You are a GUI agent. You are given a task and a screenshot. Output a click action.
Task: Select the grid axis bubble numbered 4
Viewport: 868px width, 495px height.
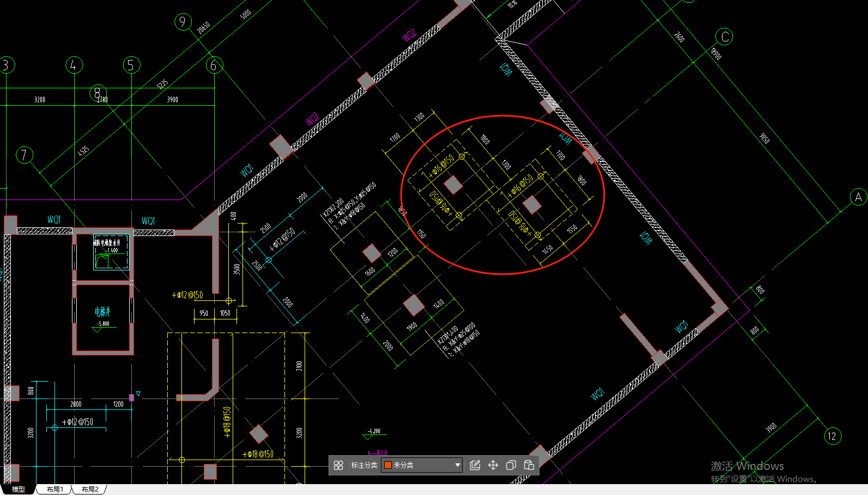tap(74, 65)
